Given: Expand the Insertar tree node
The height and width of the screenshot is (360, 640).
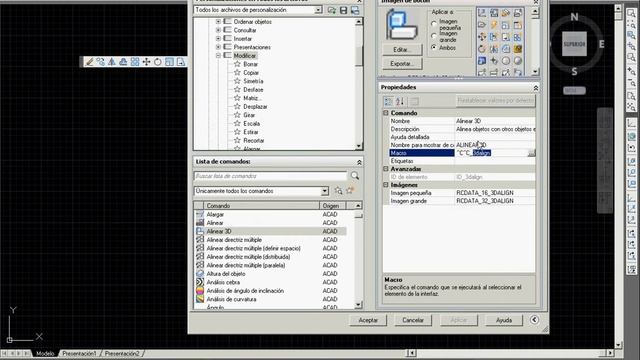Looking at the screenshot, I should (x=218, y=39).
